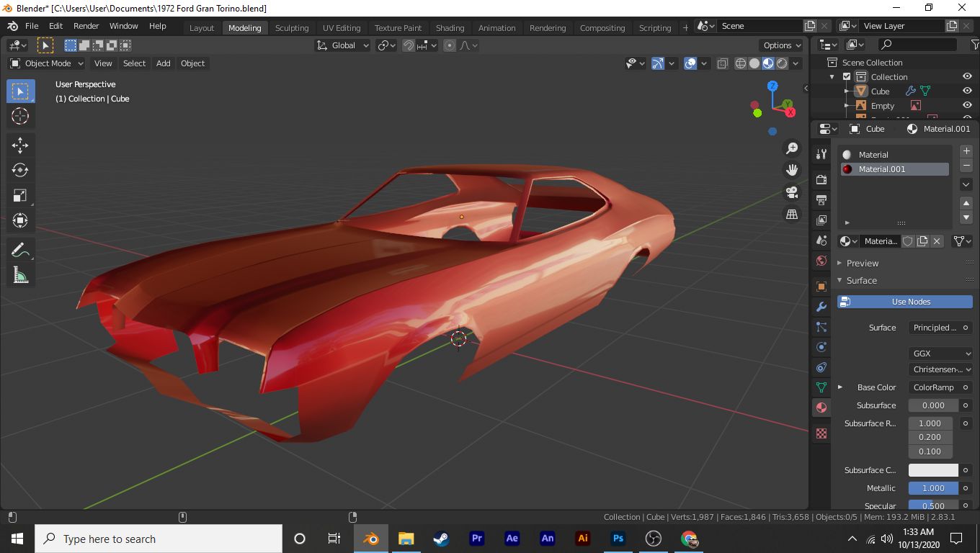
Task: Open the Modifiers wrench properties tab
Action: point(821,307)
